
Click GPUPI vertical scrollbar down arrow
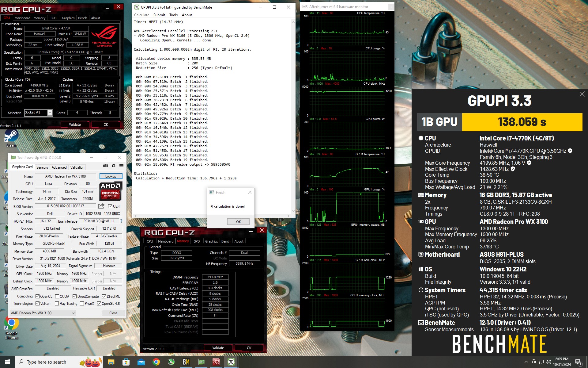coord(293,211)
